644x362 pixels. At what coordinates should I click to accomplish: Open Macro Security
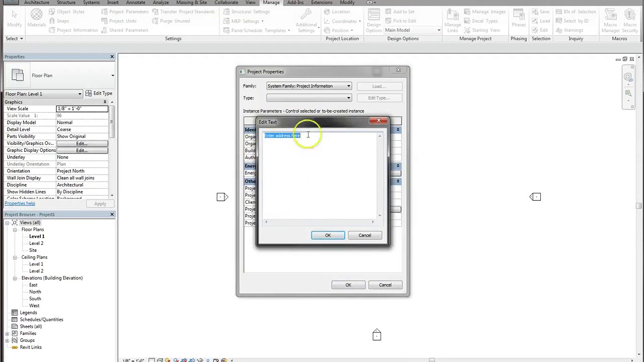[x=630, y=20]
